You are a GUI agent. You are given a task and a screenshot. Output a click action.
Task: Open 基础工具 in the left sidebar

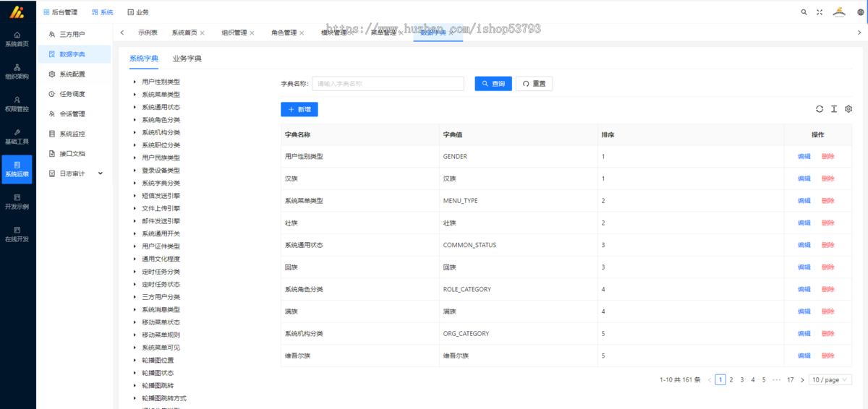pyautogui.click(x=17, y=137)
